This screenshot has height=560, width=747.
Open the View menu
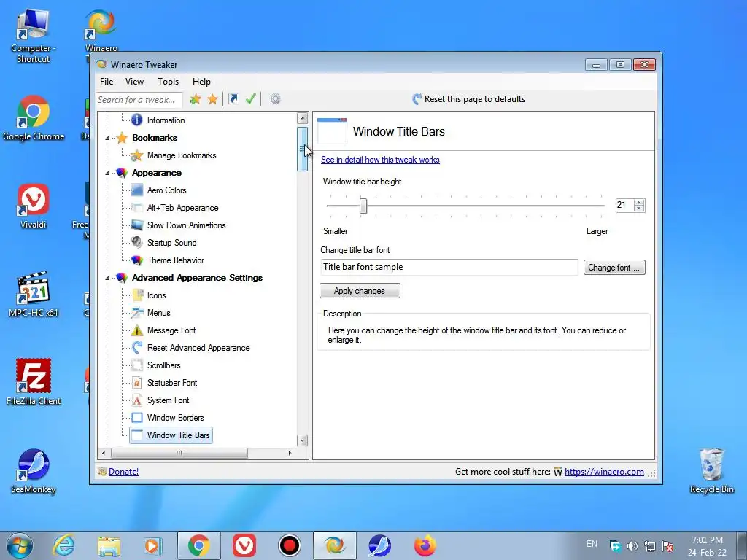point(134,82)
